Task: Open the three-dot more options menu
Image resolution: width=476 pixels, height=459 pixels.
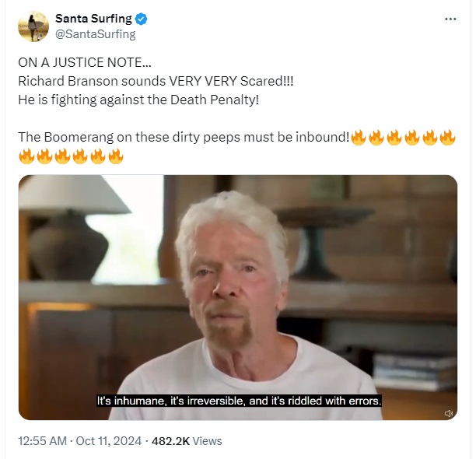Action: tap(450, 19)
